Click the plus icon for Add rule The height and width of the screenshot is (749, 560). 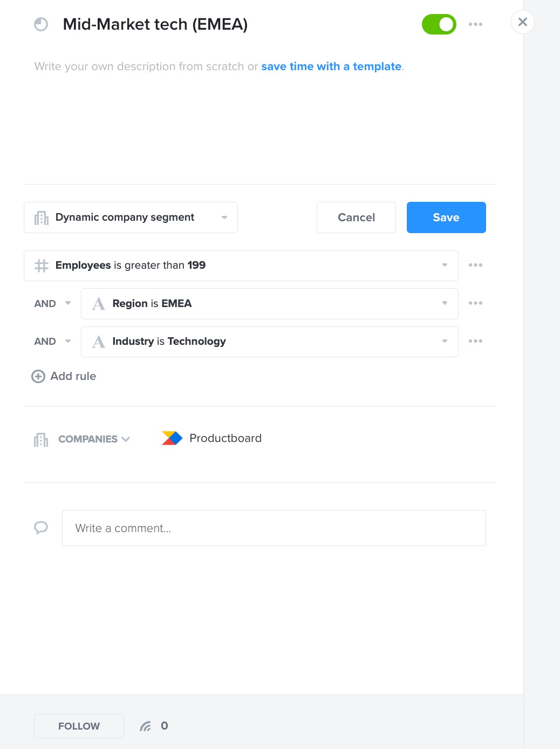[38, 376]
